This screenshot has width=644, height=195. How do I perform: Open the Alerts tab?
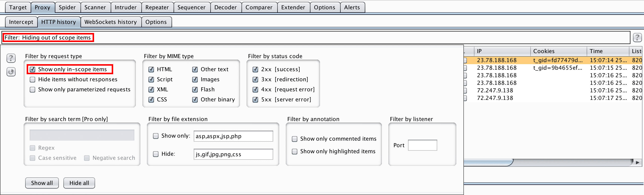352,7
